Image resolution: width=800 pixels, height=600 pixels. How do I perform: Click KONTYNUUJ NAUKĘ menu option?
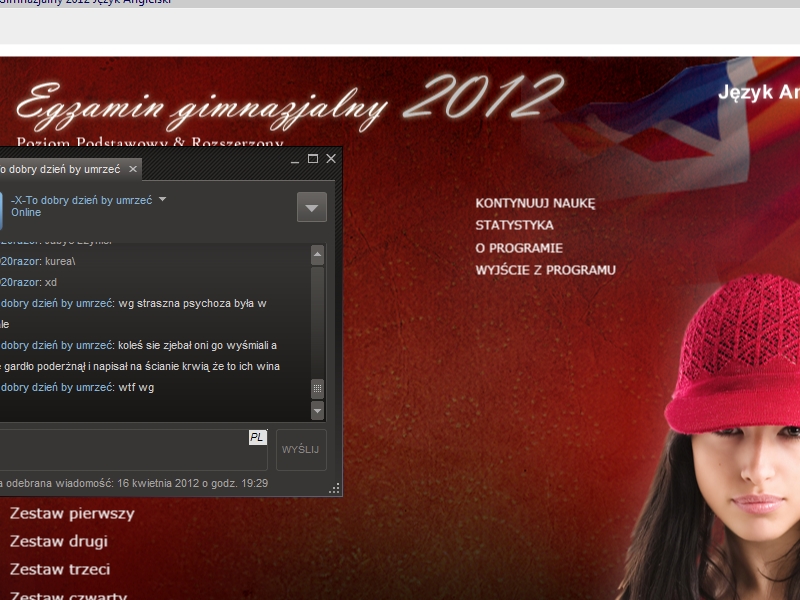535,204
